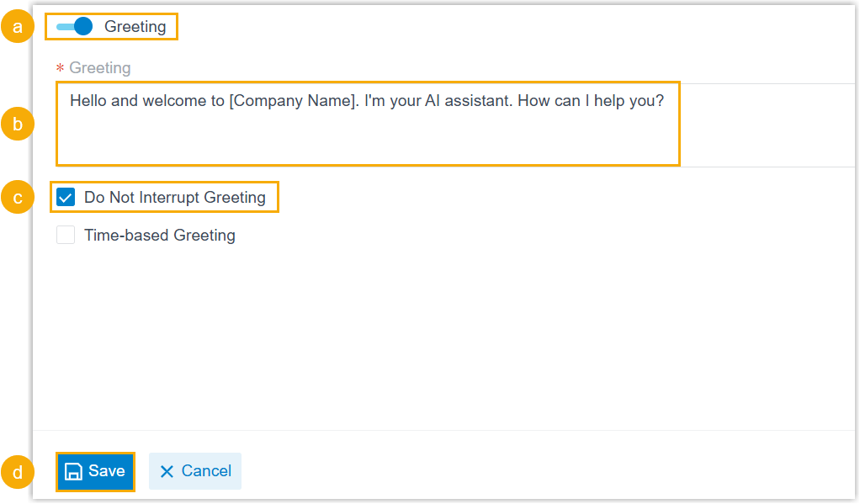Click the orange "d" callout marker

pyautogui.click(x=17, y=472)
